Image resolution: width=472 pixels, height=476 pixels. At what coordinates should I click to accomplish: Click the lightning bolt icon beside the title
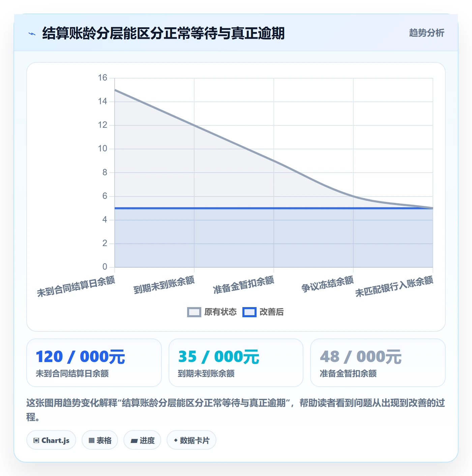pos(32,34)
